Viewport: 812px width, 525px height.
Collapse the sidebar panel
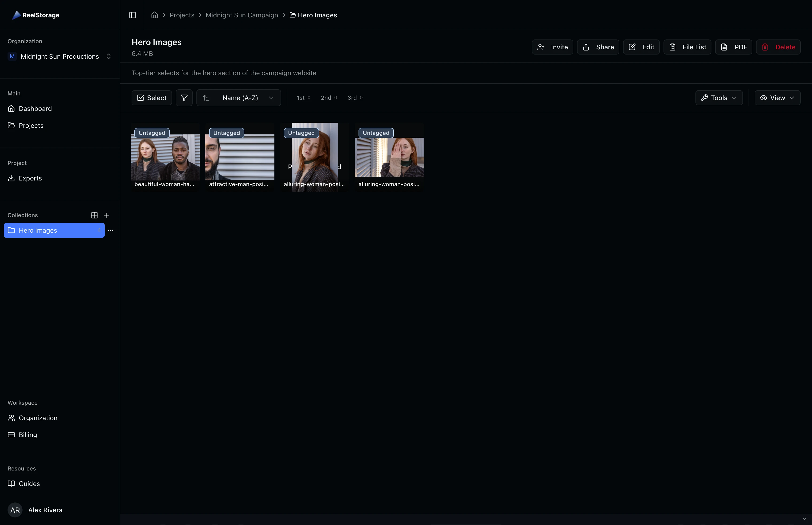(x=132, y=15)
